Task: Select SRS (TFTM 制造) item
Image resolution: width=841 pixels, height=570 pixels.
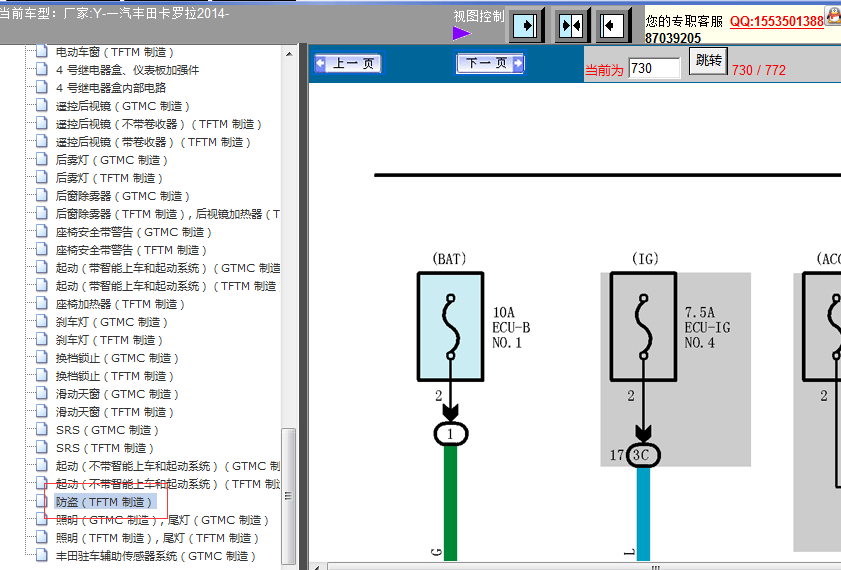Action: (x=105, y=448)
